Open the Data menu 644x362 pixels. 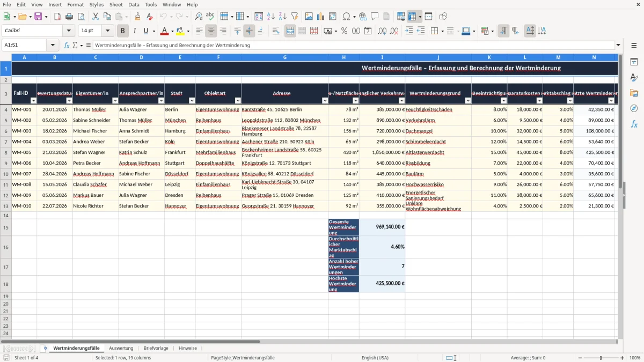click(134, 4)
